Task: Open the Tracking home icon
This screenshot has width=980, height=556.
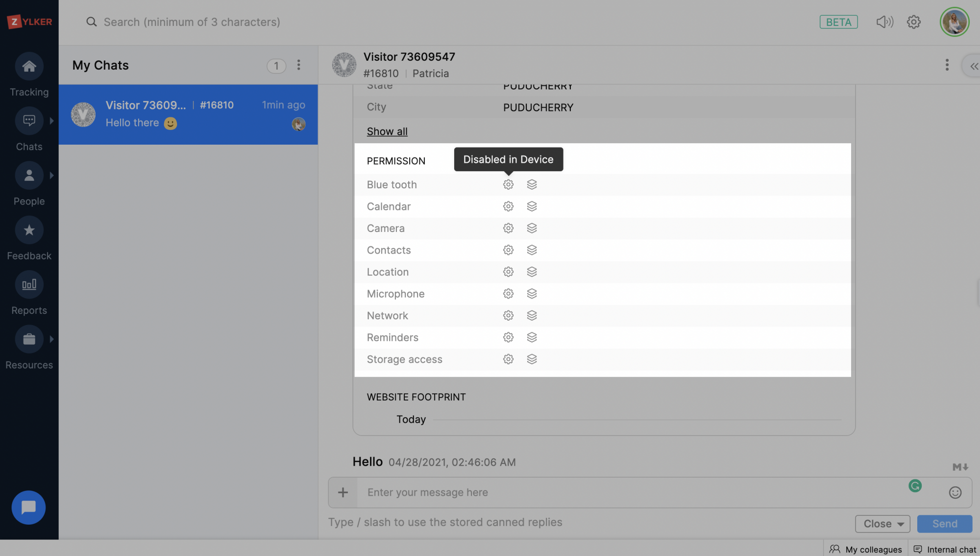Action: click(29, 67)
